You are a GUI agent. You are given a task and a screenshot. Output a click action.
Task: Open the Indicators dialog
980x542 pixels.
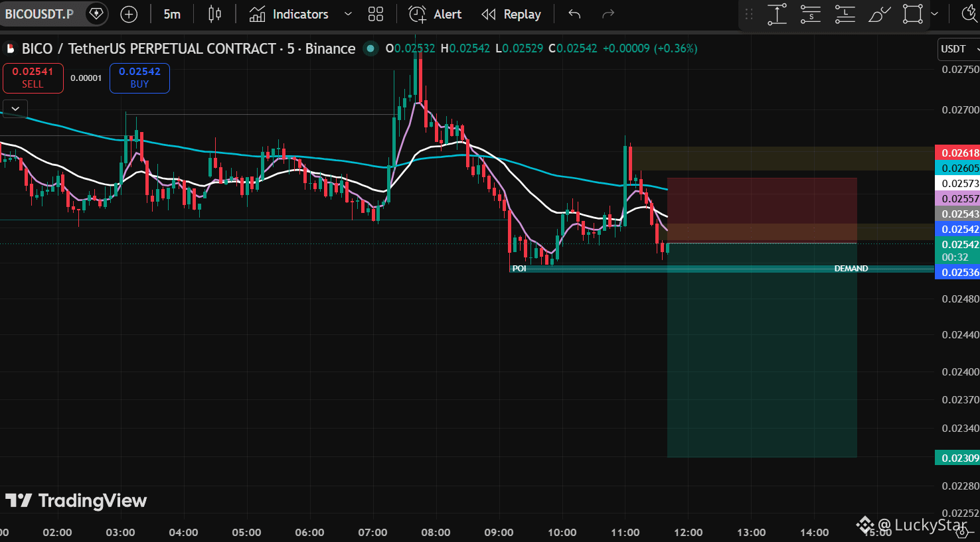pyautogui.click(x=289, y=14)
